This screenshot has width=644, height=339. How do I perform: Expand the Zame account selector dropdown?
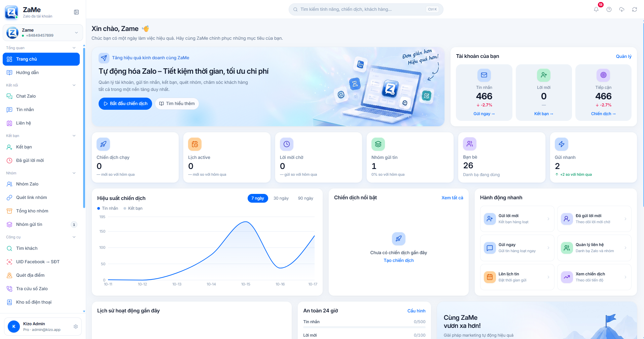(43, 33)
